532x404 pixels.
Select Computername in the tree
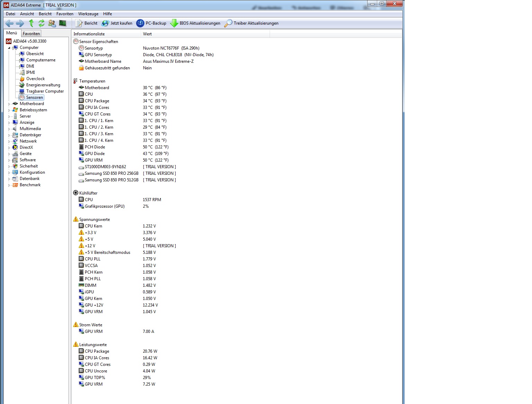pos(41,60)
